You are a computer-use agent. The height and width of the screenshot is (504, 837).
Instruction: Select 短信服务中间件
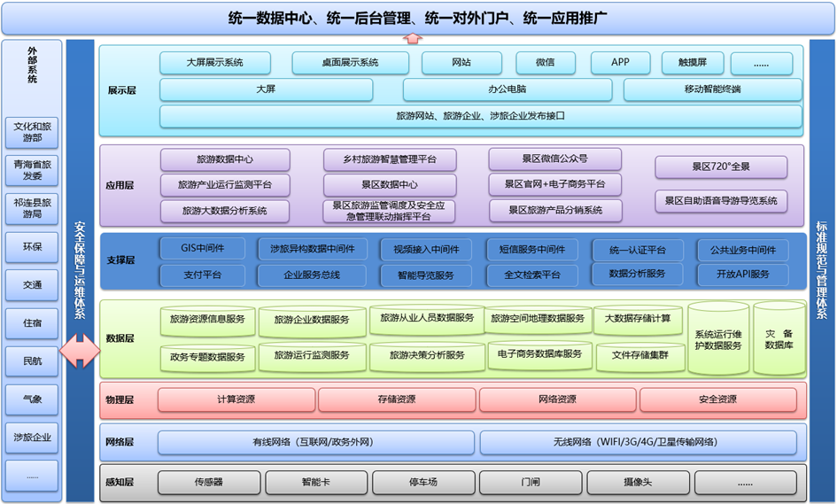pos(532,249)
